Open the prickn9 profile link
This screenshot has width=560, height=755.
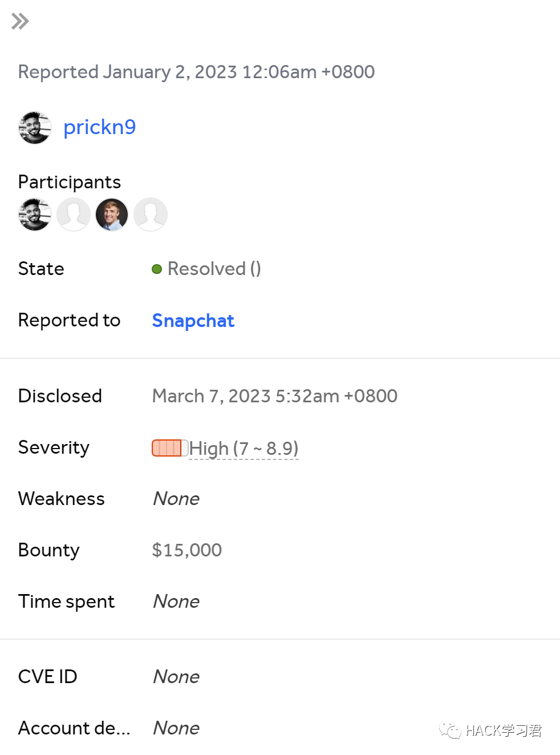(x=99, y=127)
